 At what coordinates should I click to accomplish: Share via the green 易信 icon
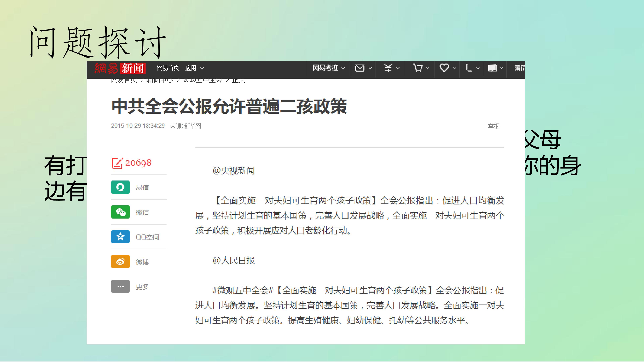tap(120, 187)
